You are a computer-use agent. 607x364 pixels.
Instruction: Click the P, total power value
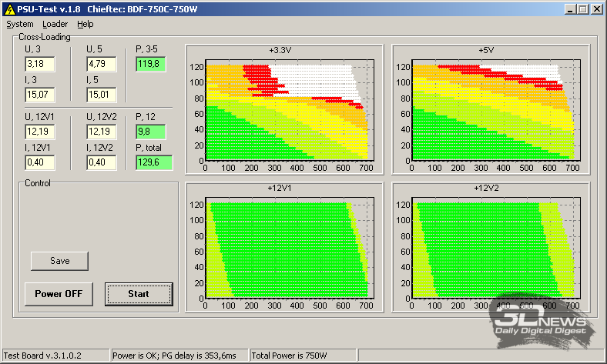pos(154,162)
